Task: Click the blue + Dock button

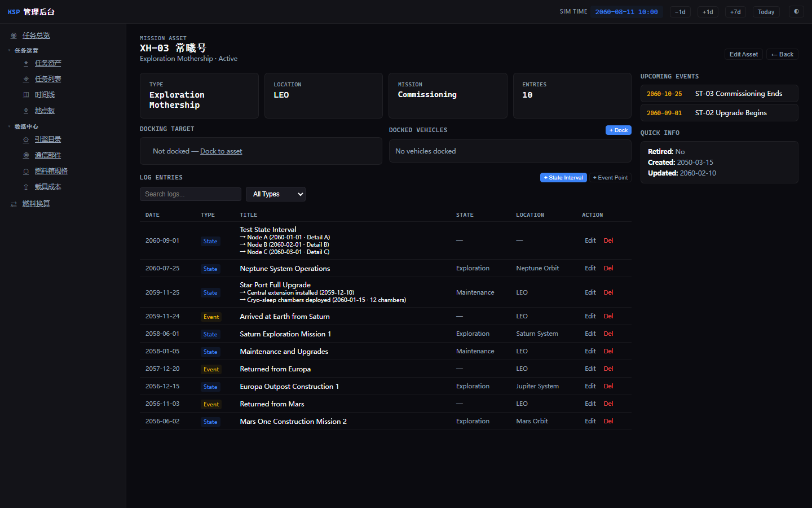Action: [x=619, y=130]
